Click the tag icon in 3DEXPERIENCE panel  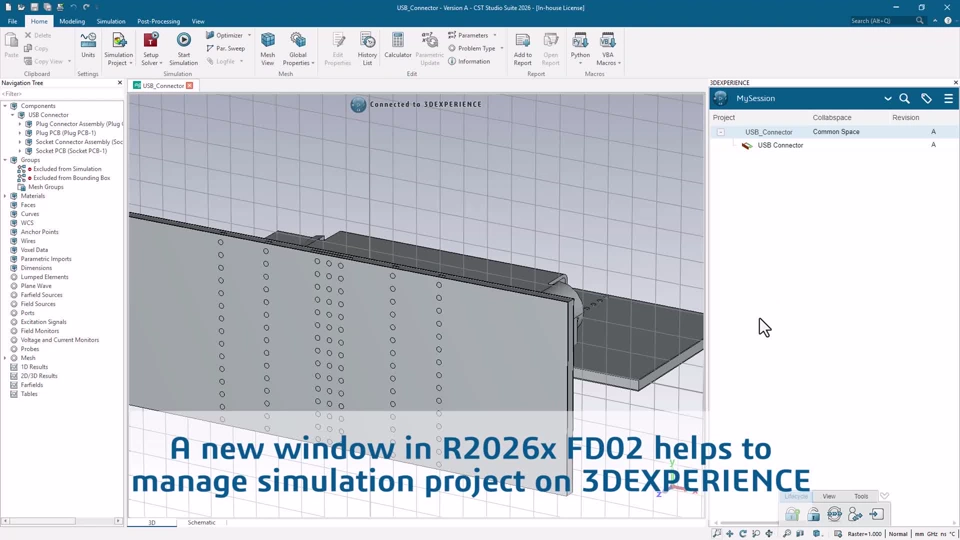tap(926, 99)
